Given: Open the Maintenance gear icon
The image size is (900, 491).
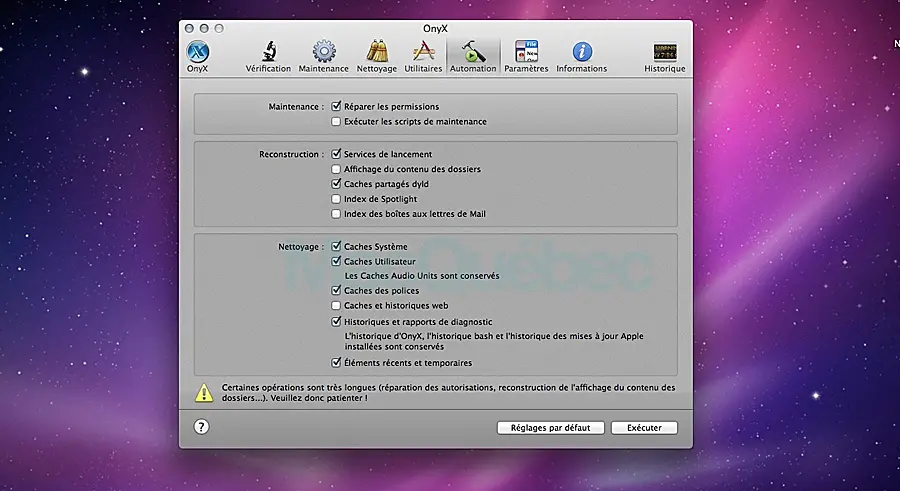Looking at the screenshot, I should coord(323,56).
